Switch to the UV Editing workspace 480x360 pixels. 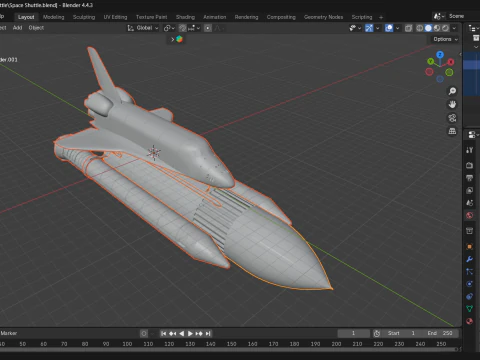pos(115,17)
